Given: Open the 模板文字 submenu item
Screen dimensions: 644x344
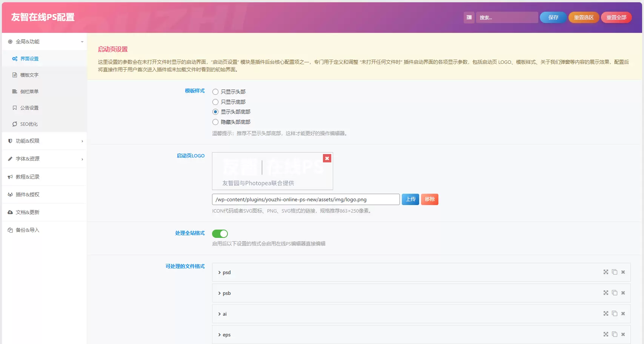Looking at the screenshot, I should 45,75.
